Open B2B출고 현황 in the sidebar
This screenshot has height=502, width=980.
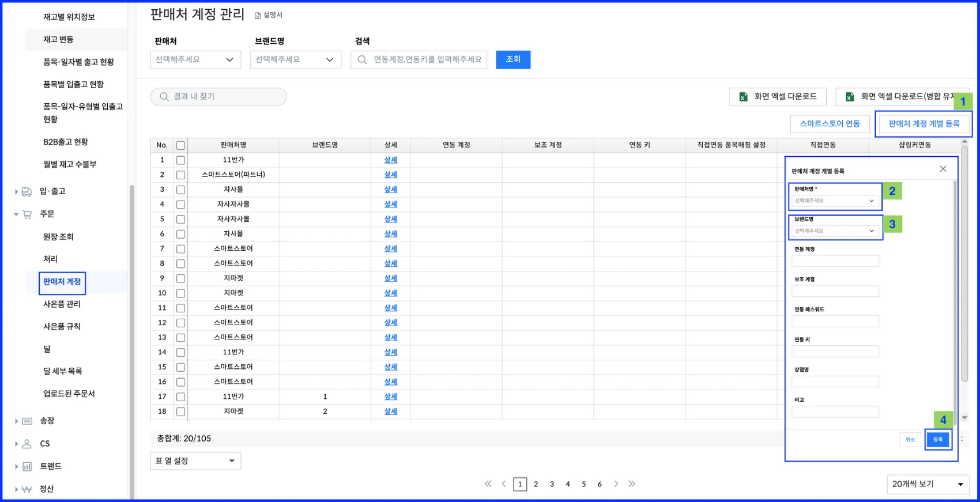point(66,142)
